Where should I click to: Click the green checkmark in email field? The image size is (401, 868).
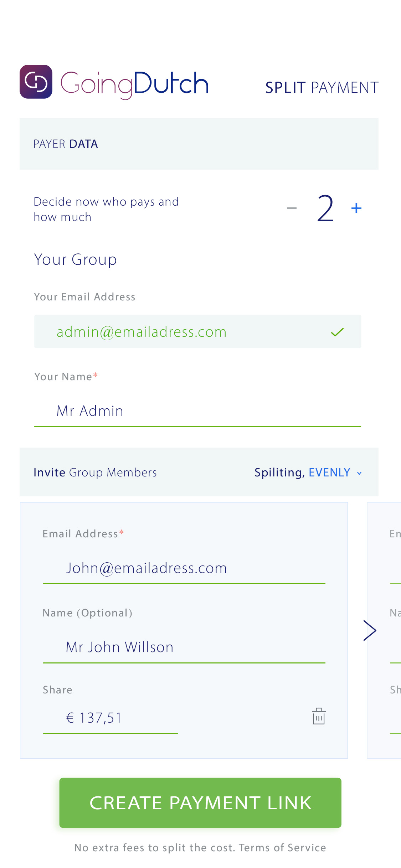click(337, 332)
